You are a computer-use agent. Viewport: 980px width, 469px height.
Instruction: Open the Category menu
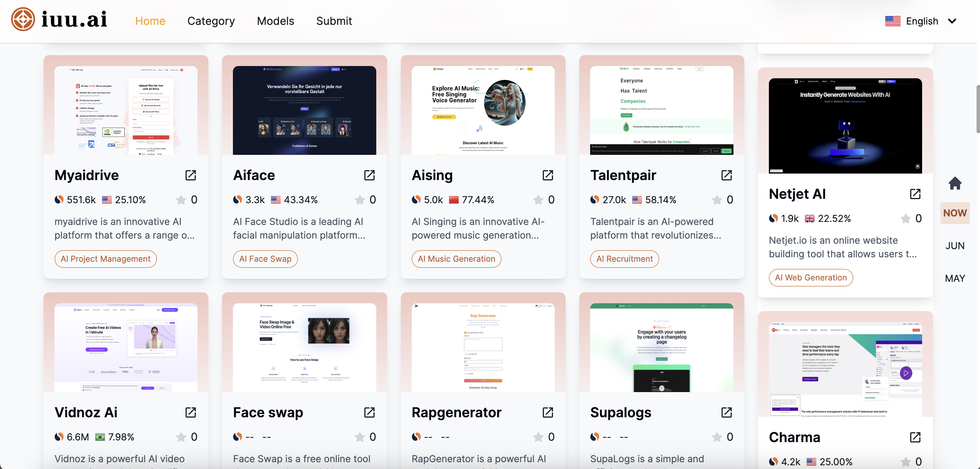click(211, 21)
